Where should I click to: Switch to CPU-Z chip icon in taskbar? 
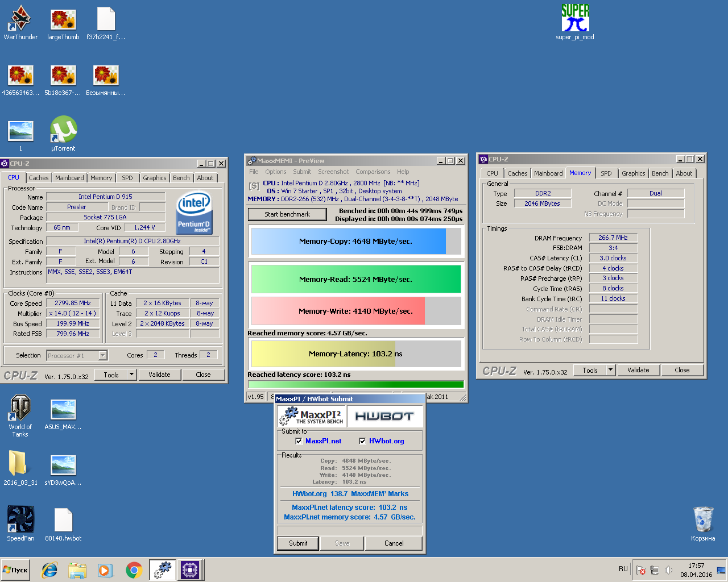pos(189,569)
